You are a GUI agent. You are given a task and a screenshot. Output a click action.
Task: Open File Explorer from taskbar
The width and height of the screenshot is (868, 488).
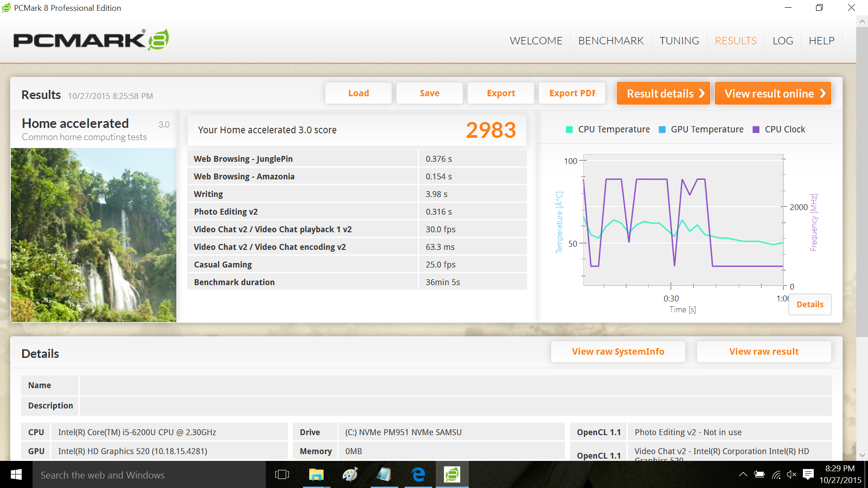[316, 474]
